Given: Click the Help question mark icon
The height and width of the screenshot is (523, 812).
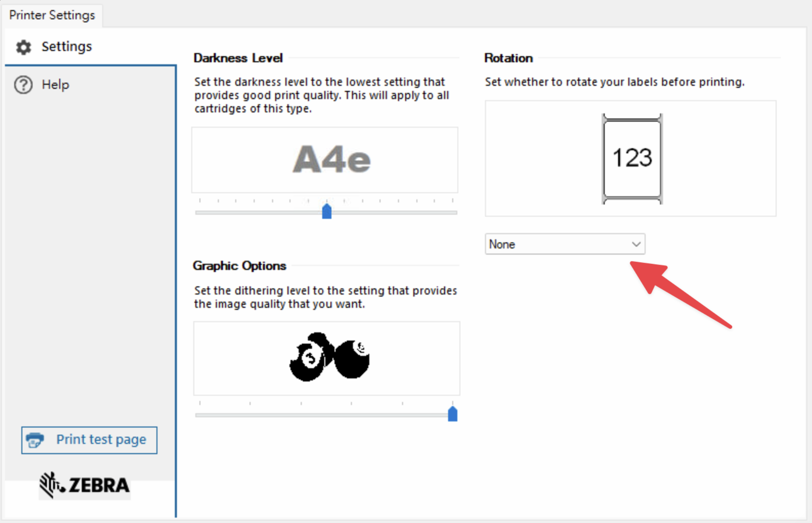Looking at the screenshot, I should point(23,85).
